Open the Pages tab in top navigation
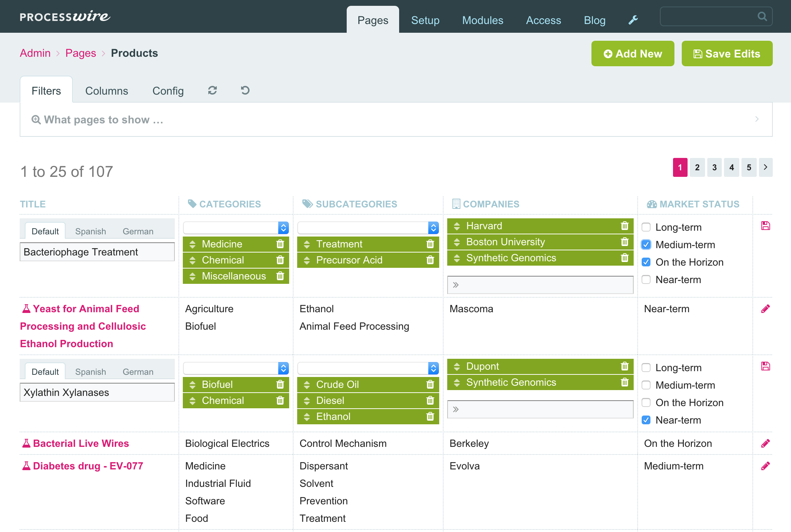This screenshot has width=791, height=532. coord(373,20)
